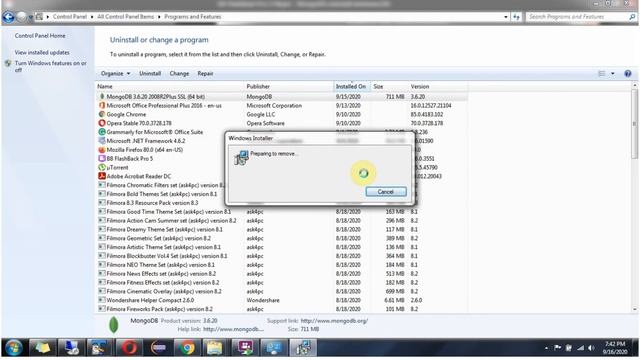The image size is (640, 360).
Task: Click the change view icon
Action: [602, 73]
